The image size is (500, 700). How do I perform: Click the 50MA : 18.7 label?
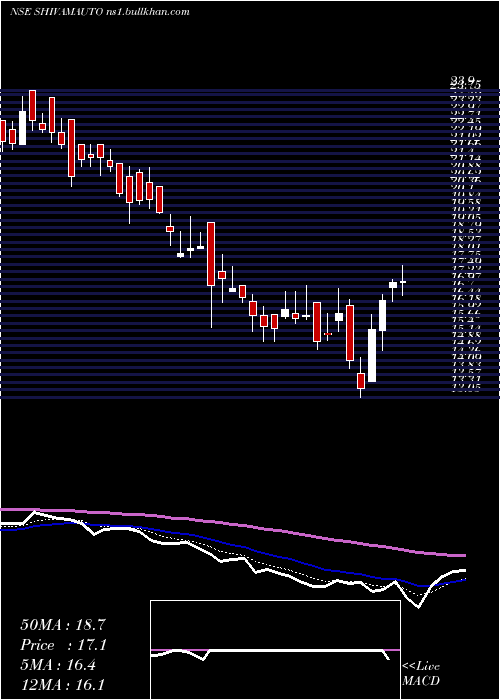pyautogui.click(x=63, y=625)
